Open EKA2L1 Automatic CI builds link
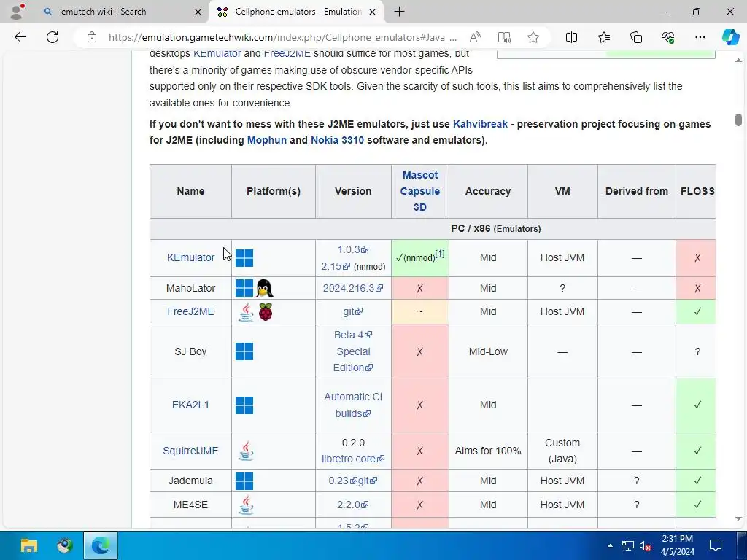The height and width of the screenshot is (560, 747). coord(353,405)
